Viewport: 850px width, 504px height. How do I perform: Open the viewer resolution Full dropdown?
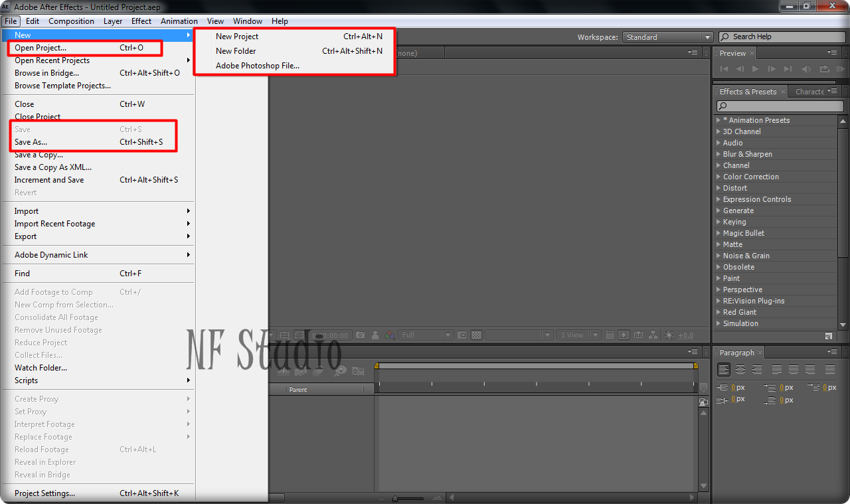pyautogui.click(x=426, y=335)
